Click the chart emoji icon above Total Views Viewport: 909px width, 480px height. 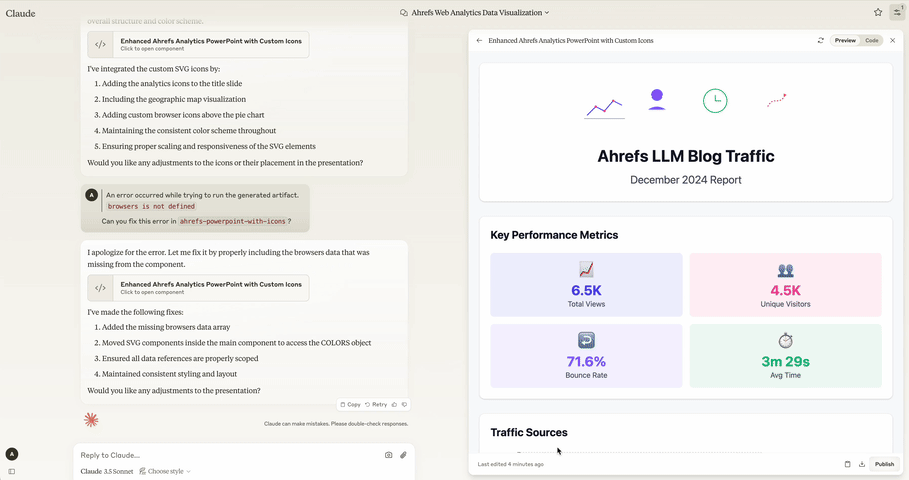pyautogui.click(x=586, y=270)
